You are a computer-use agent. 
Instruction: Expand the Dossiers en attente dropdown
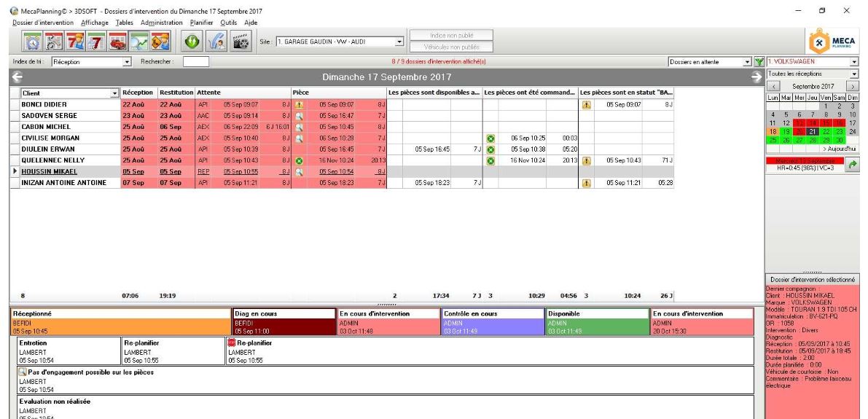(x=746, y=63)
